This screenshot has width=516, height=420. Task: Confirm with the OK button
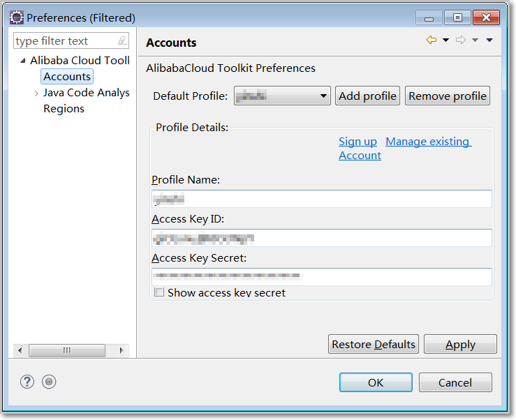[376, 382]
